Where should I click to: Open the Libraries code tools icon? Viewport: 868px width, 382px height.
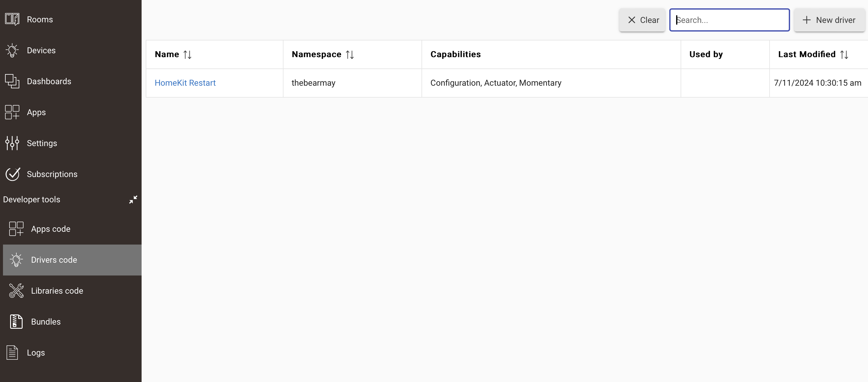pos(16,291)
